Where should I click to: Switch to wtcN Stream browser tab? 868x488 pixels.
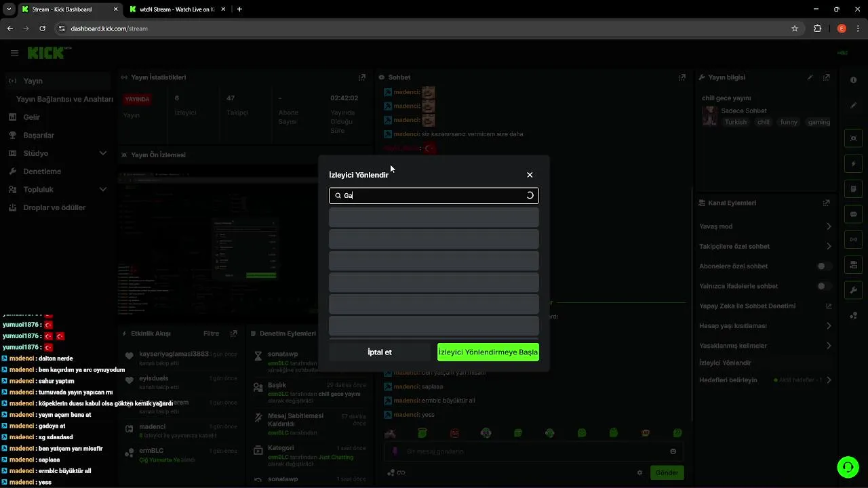click(x=176, y=9)
